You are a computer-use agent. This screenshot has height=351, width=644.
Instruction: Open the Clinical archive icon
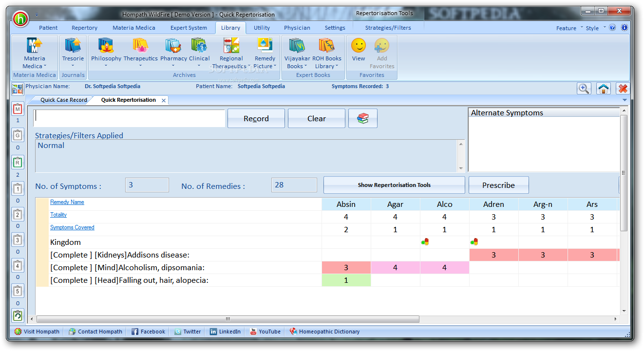(199, 46)
